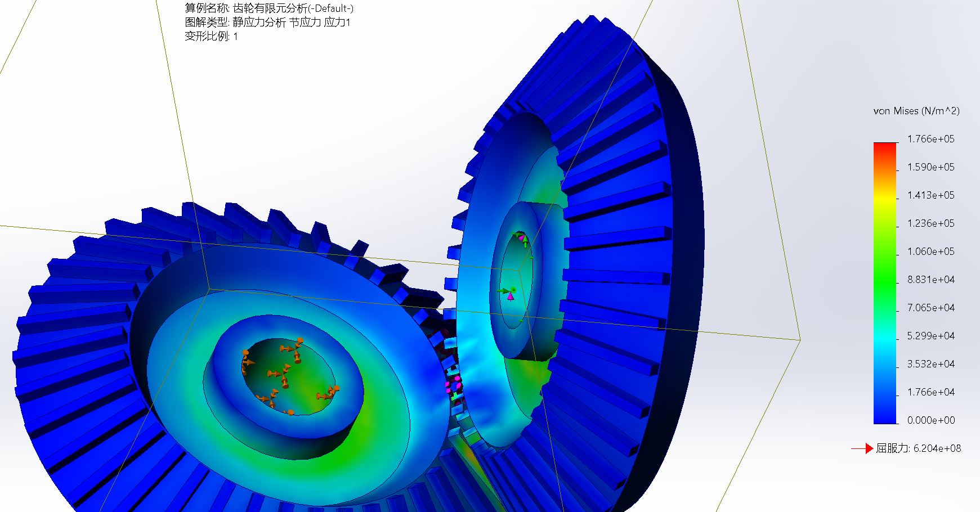Click the yield strength text 屈服力: 6.204e+08
Image resolution: width=980 pixels, height=512 pixels.
(919, 448)
